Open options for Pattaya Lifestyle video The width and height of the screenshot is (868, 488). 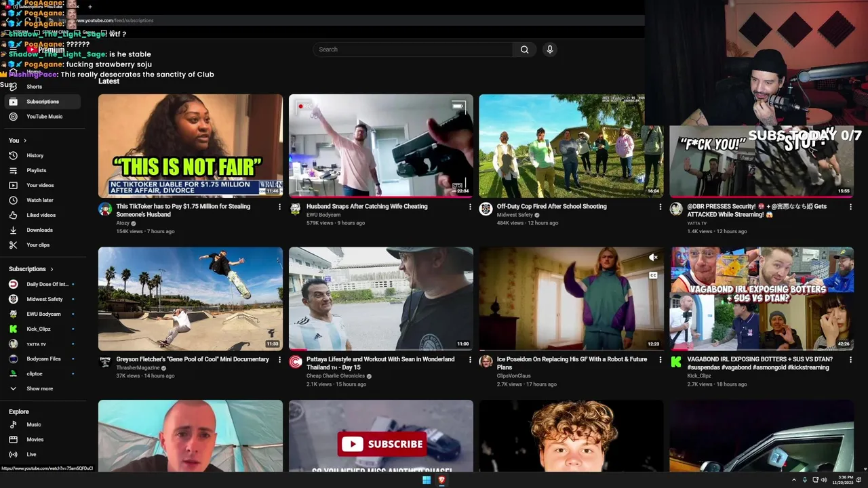pos(470,360)
